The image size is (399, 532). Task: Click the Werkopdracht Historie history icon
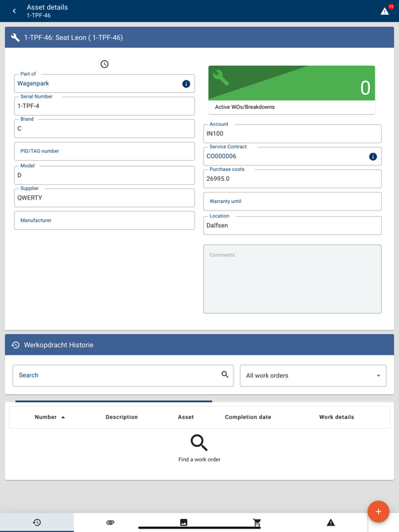15,345
